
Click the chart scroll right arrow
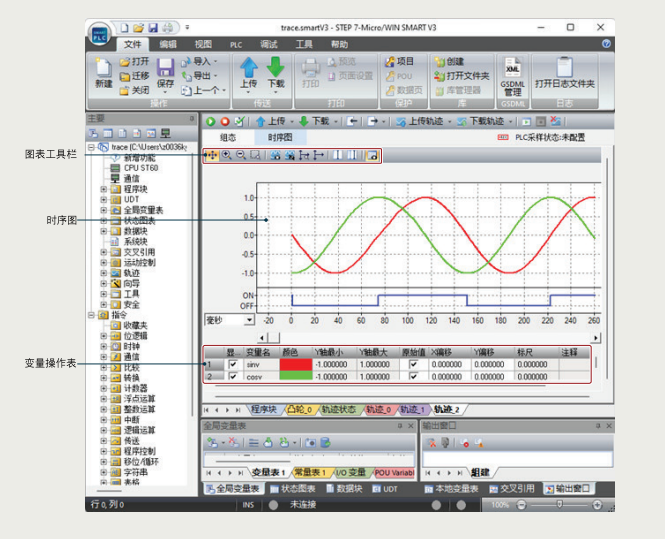(x=596, y=338)
